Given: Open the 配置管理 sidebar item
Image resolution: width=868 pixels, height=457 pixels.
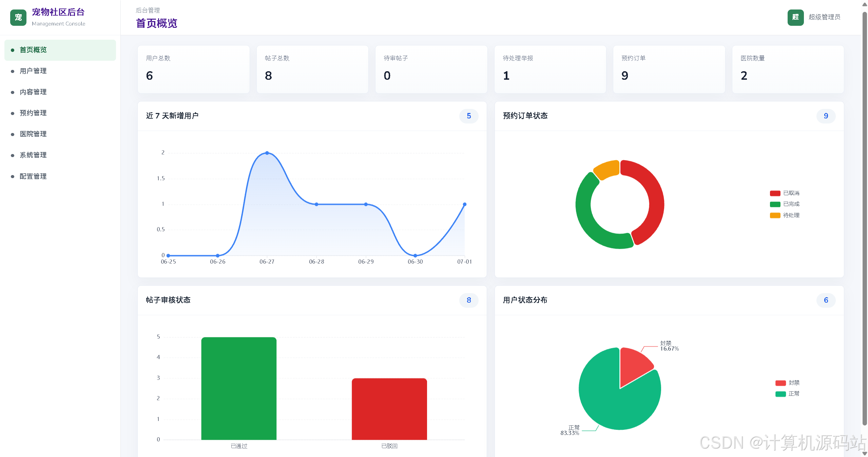Looking at the screenshot, I should (60, 176).
